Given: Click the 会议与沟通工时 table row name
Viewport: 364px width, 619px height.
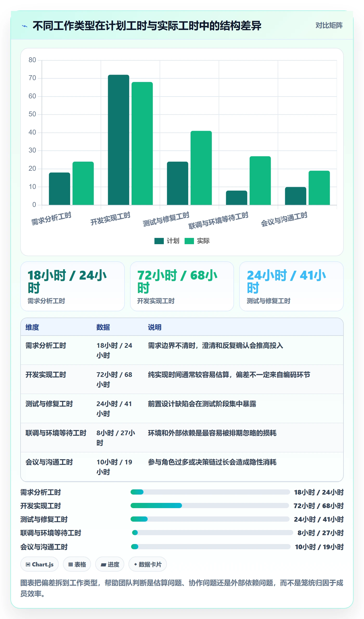Looking at the screenshot, I should click(x=49, y=462).
